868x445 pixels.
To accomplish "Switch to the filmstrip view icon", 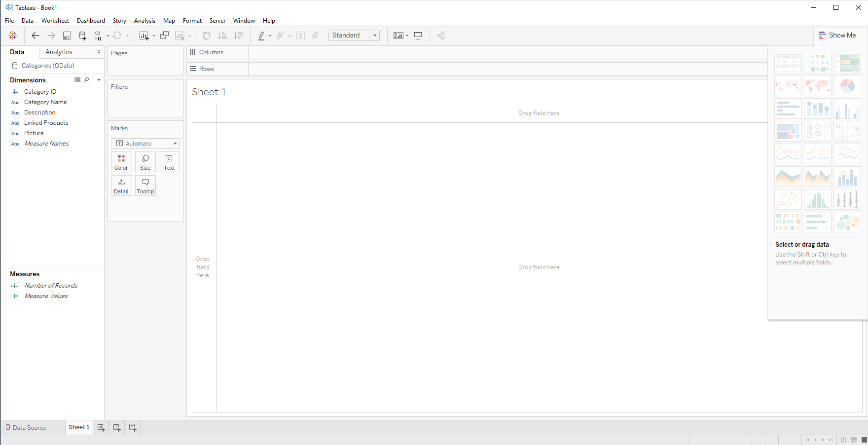I will tap(854, 440).
